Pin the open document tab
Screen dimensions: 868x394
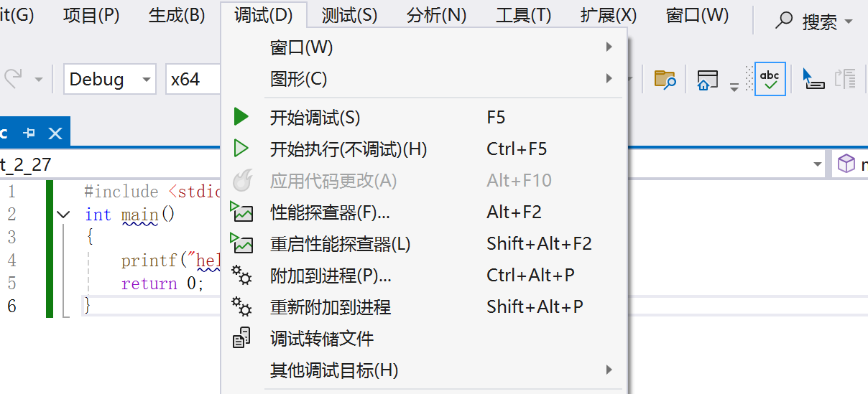(29, 133)
